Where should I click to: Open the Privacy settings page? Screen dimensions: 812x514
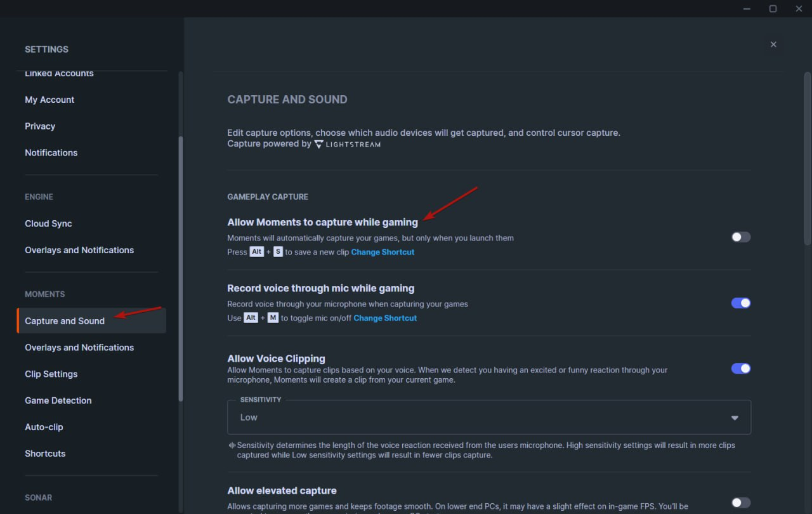[x=40, y=126]
